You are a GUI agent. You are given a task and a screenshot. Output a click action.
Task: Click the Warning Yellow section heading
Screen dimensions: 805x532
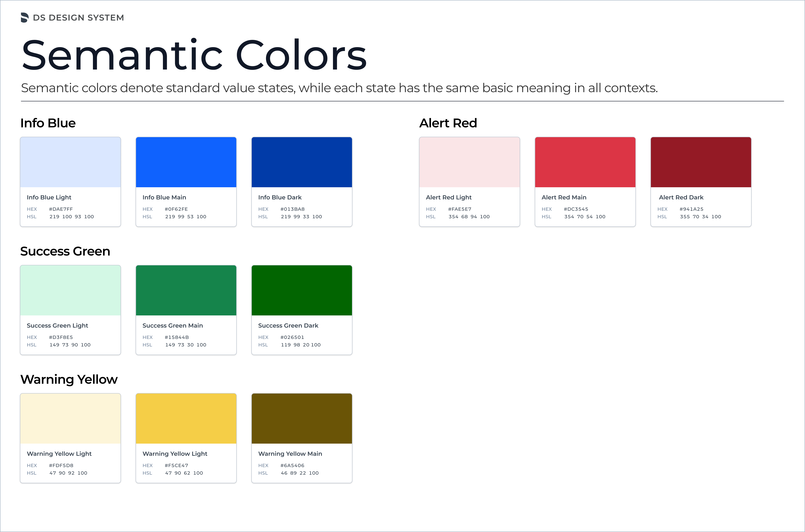69,380
